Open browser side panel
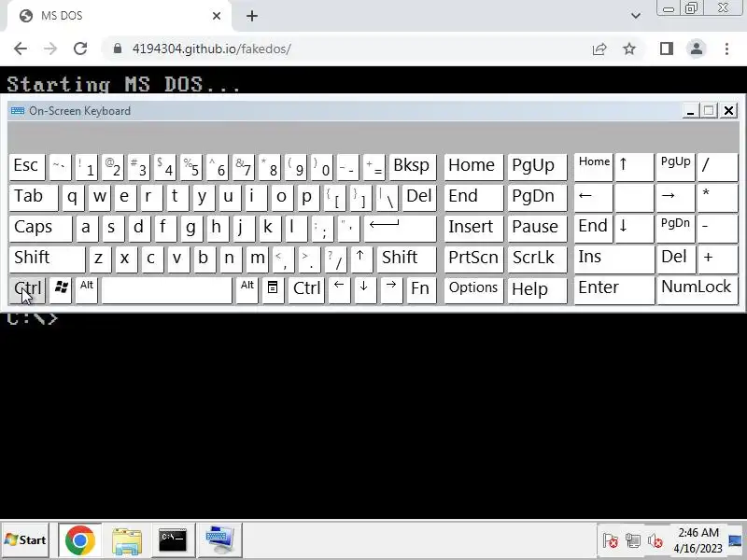This screenshot has width=747, height=560. click(x=667, y=49)
